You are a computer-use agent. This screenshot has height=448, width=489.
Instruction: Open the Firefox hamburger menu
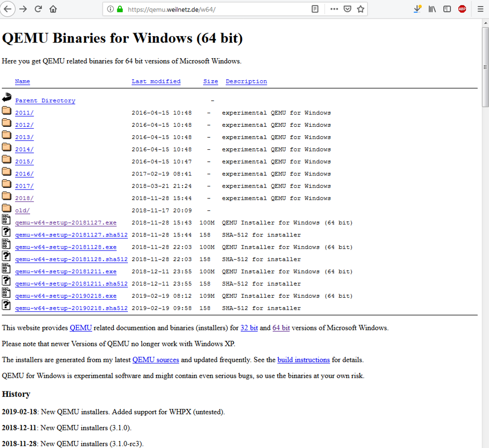tap(480, 9)
